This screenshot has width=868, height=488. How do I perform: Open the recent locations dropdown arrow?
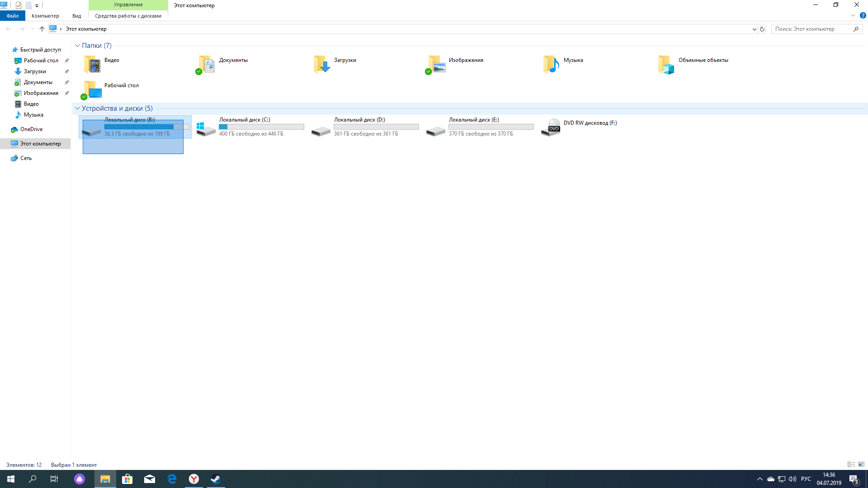[32, 29]
